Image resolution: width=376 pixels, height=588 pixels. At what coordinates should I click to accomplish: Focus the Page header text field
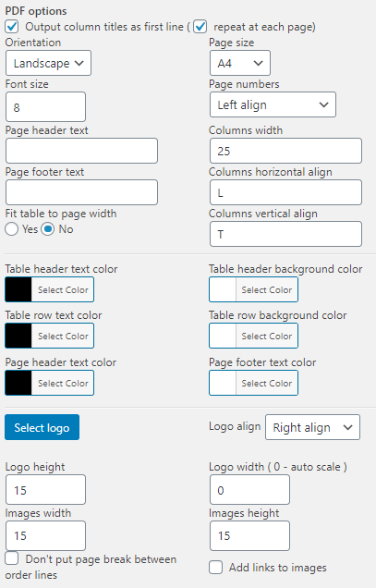[81, 151]
